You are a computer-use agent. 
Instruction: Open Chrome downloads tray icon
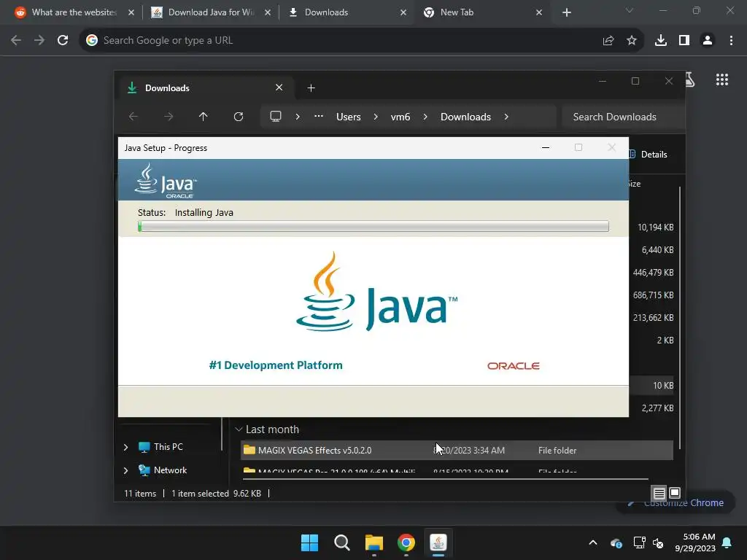click(660, 41)
